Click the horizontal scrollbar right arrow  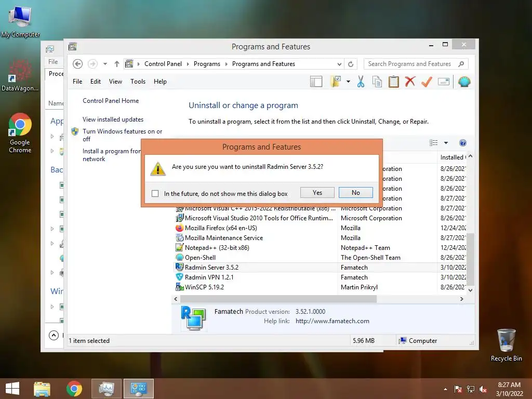point(461,299)
